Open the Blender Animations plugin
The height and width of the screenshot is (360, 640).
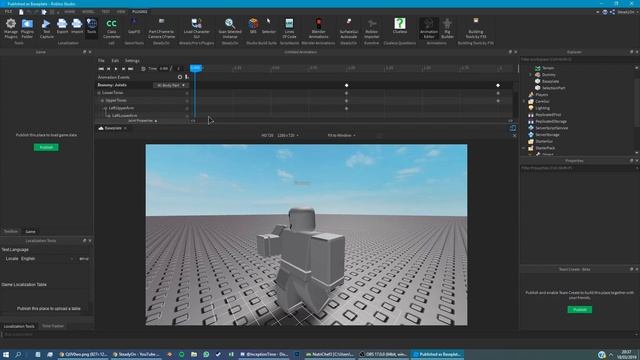click(318, 28)
